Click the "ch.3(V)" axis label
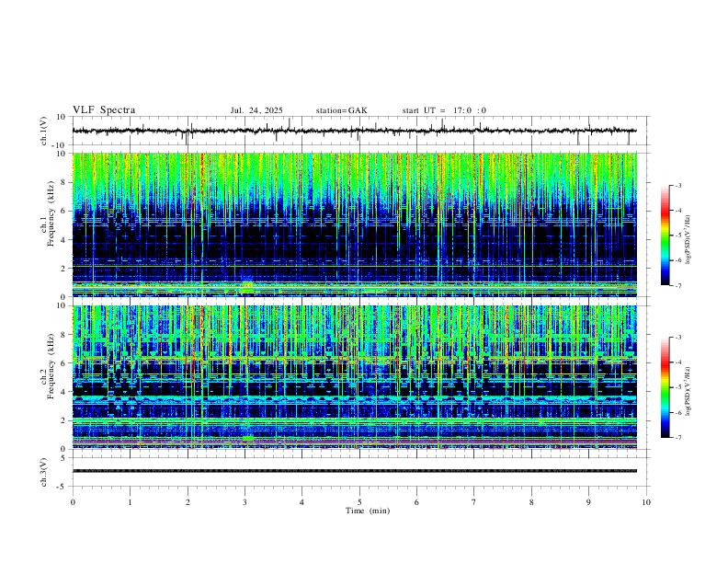728x563 pixels. click(44, 472)
